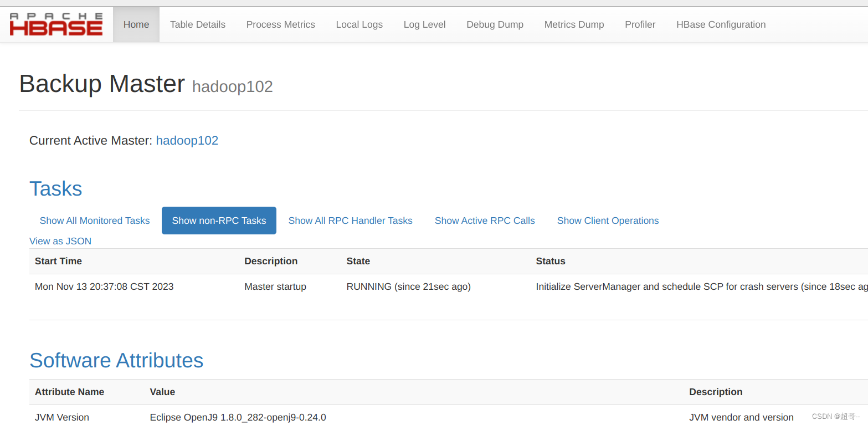Open Local Logs page
868x425 pixels.
tap(359, 24)
